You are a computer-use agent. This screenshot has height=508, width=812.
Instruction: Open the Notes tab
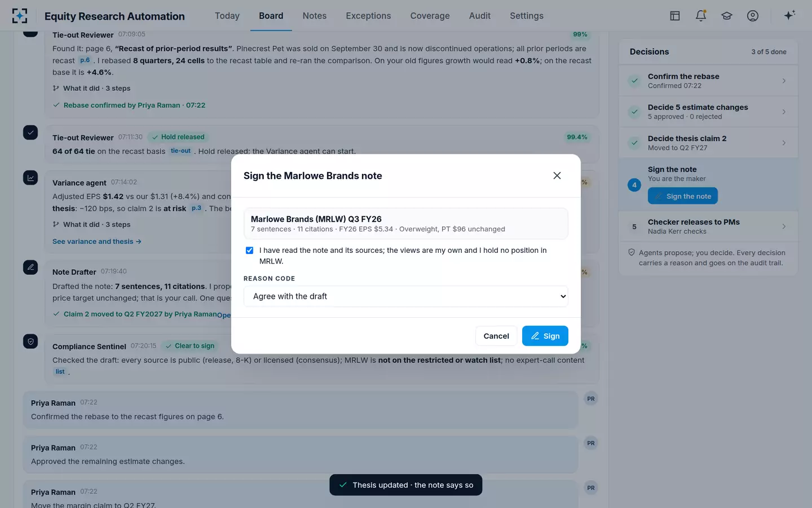(x=315, y=16)
